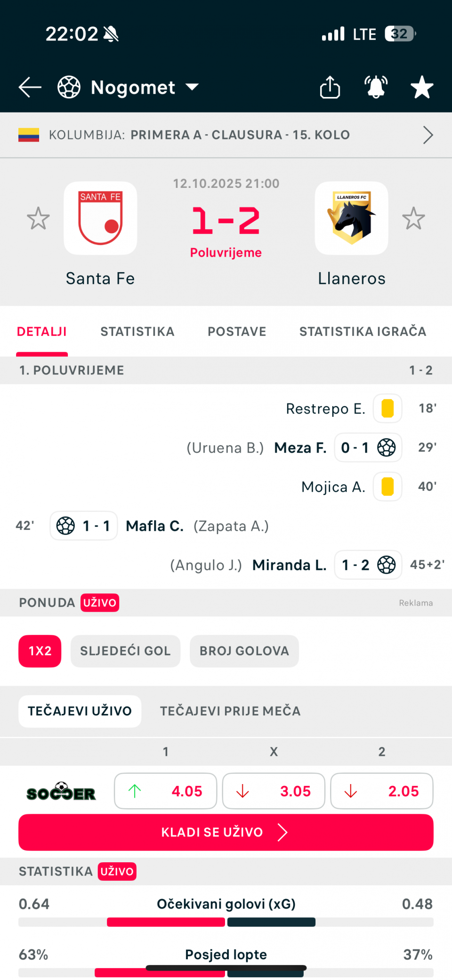Open the share icon in header

(330, 87)
